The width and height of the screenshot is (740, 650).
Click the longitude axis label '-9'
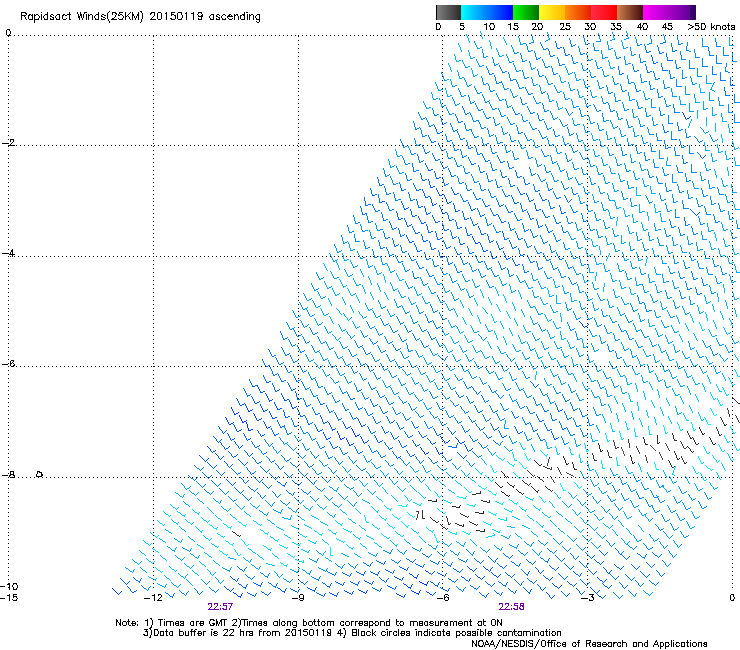point(298,598)
